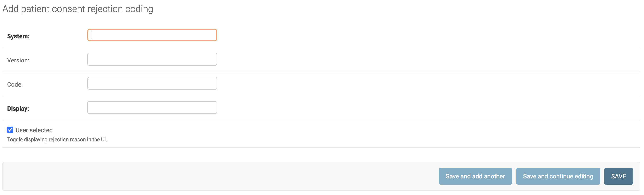
Task: Click into the Version input box
Action: [x=152, y=59]
